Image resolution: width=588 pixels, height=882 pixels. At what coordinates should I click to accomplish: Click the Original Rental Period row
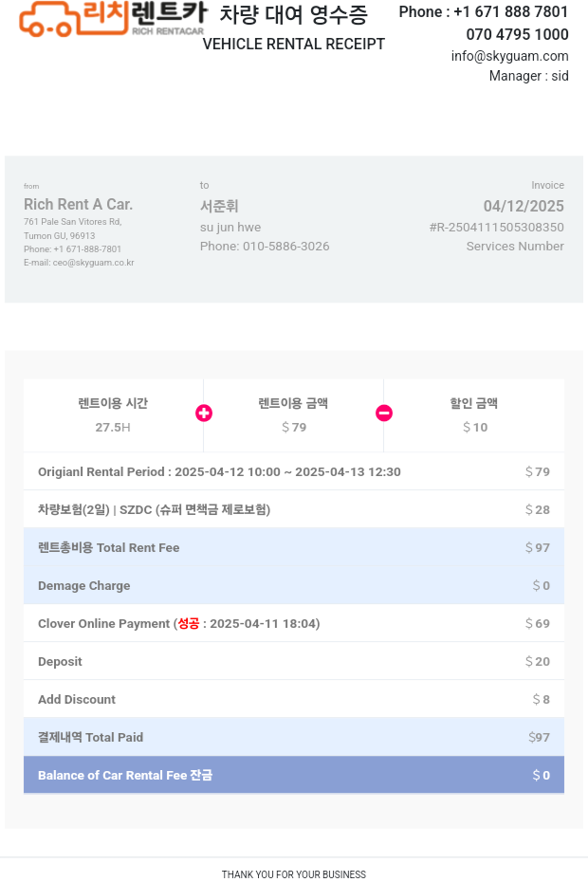[x=294, y=471]
